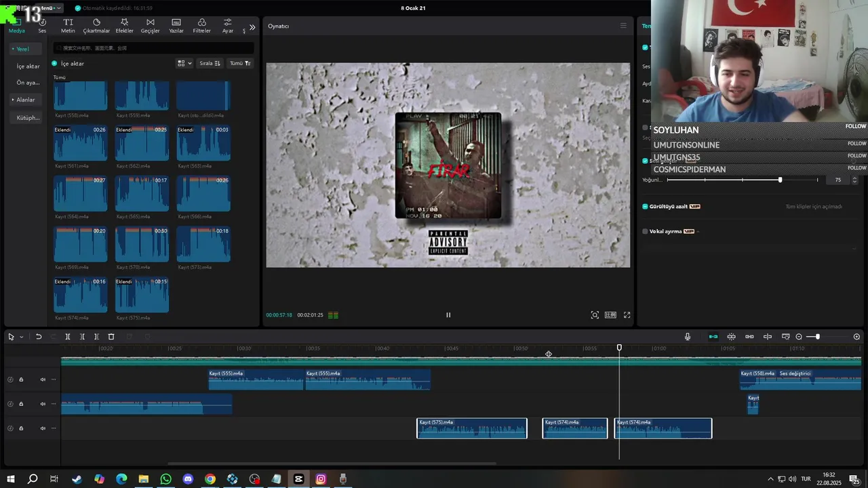Open the Ayar adjustment tab
Screen dimensions: 868x488
228,26
